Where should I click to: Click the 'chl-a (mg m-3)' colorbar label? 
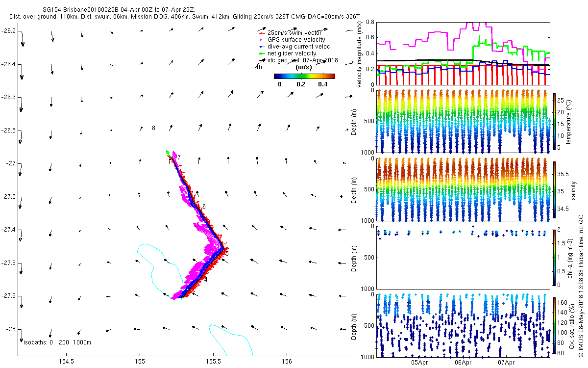[571, 257]
